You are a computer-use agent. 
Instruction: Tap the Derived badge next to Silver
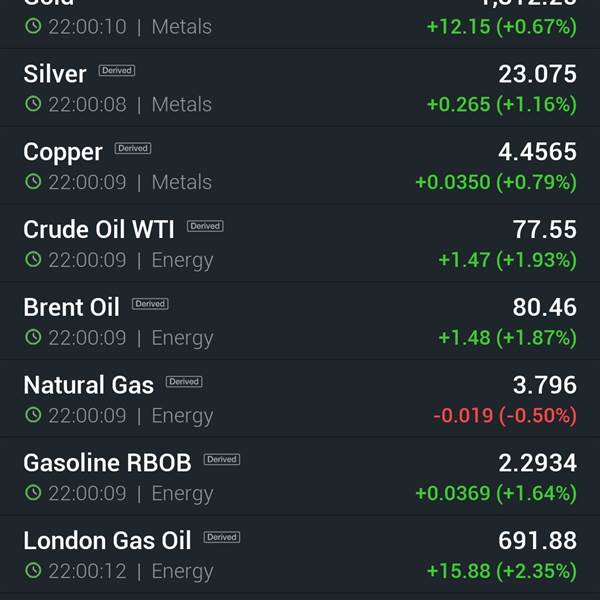click(x=117, y=70)
